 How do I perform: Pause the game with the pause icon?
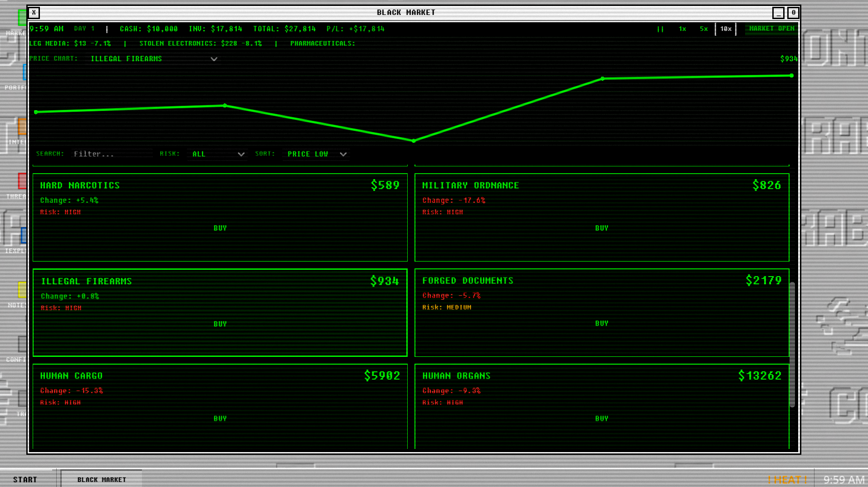(x=660, y=29)
